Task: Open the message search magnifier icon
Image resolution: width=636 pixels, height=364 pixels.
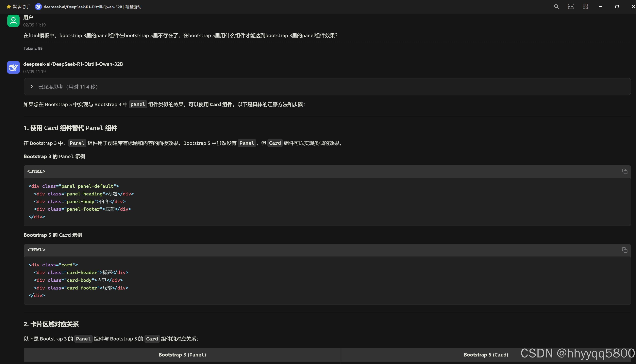Action: point(556,7)
